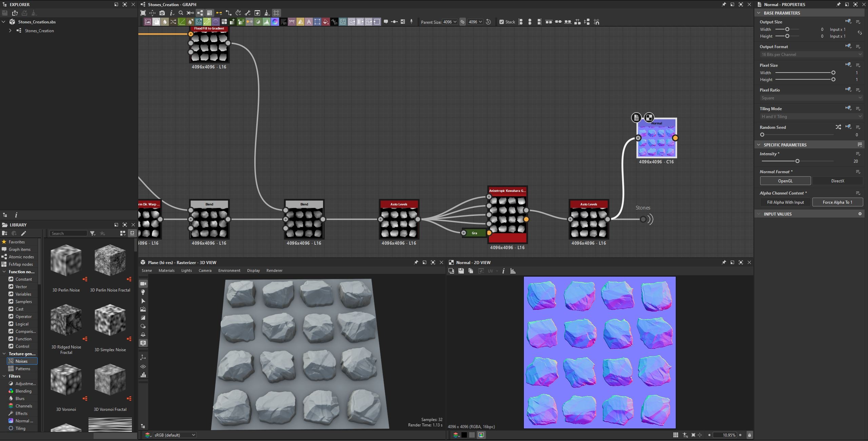
Task: Show the histogram in the 2D view
Action: click(513, 271)
